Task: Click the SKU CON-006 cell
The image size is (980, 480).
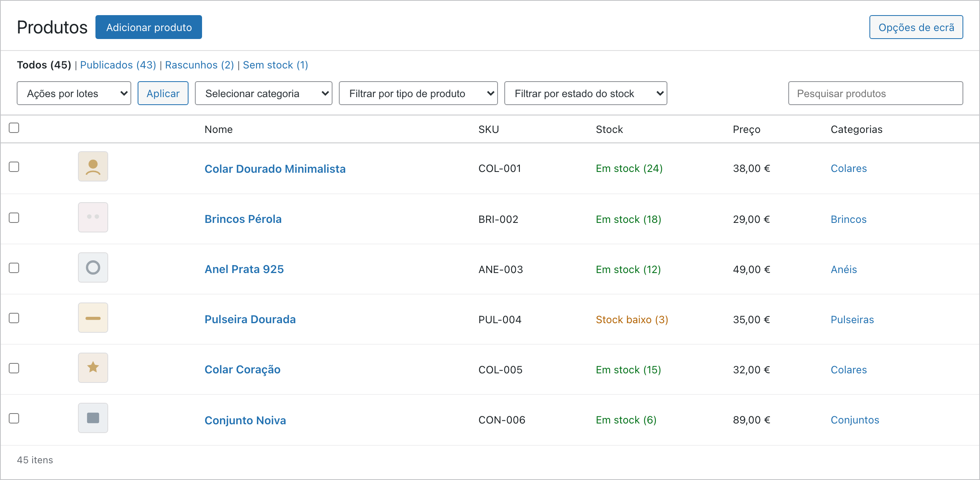Action: [502, 420]
